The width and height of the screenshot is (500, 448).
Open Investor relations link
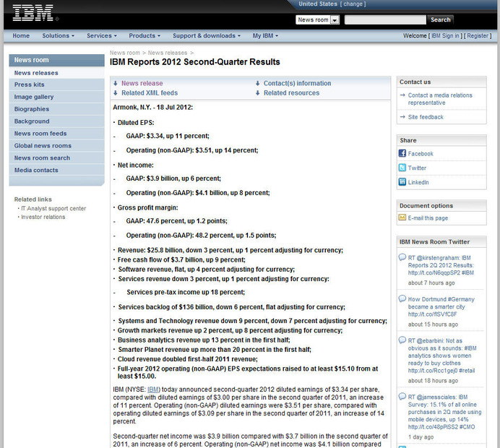click(x=43, y=217)
